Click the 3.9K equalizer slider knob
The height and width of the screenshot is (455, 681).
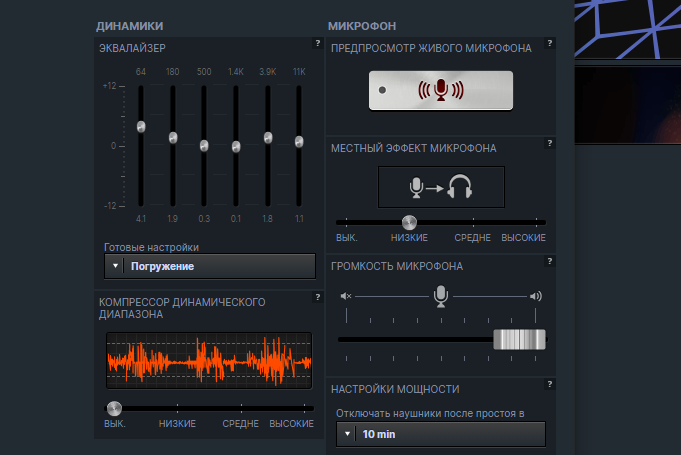click(268, 138)
